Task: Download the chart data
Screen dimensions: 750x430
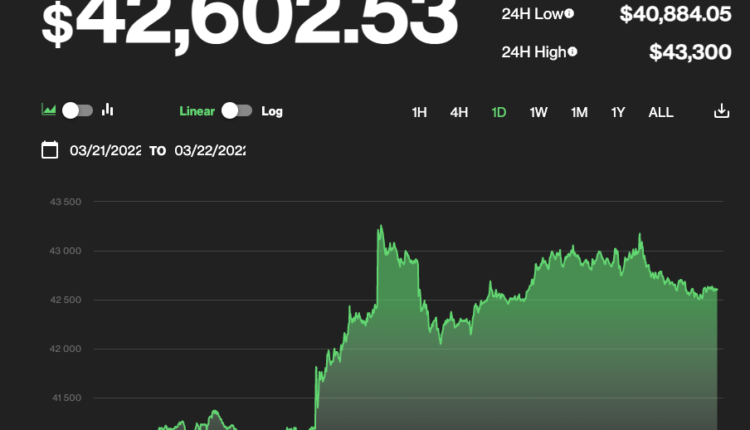Action: click(x=721, y=111)
